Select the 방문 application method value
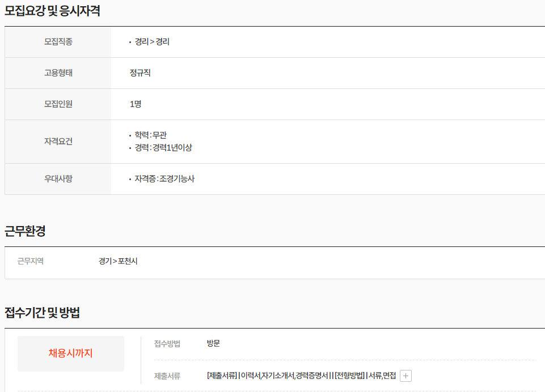 pos(213,343)
